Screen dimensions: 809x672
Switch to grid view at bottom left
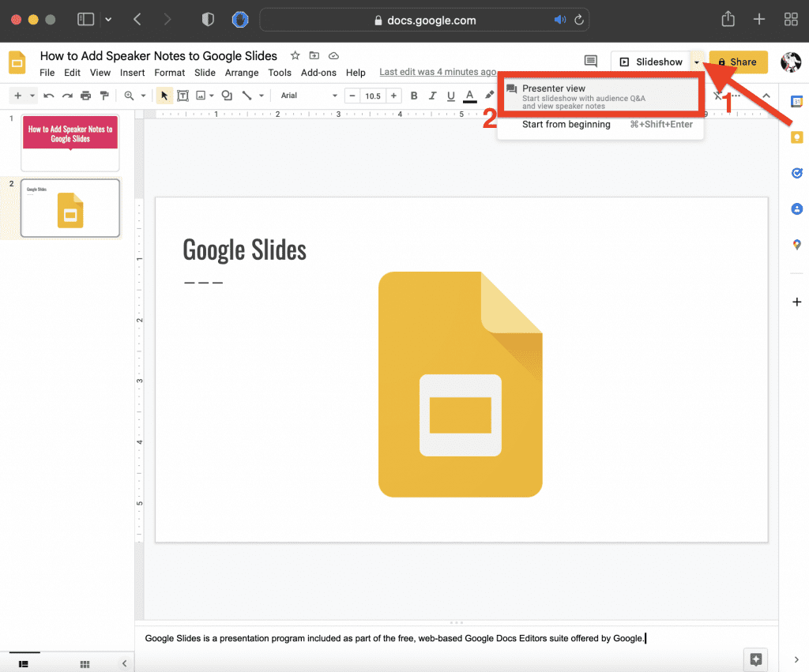pos(85,664)
